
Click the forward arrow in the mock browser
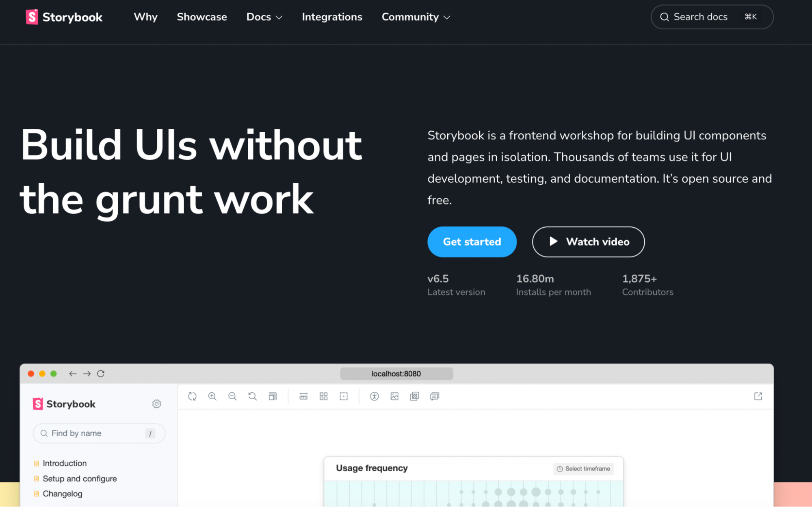(x=87, y=374)
